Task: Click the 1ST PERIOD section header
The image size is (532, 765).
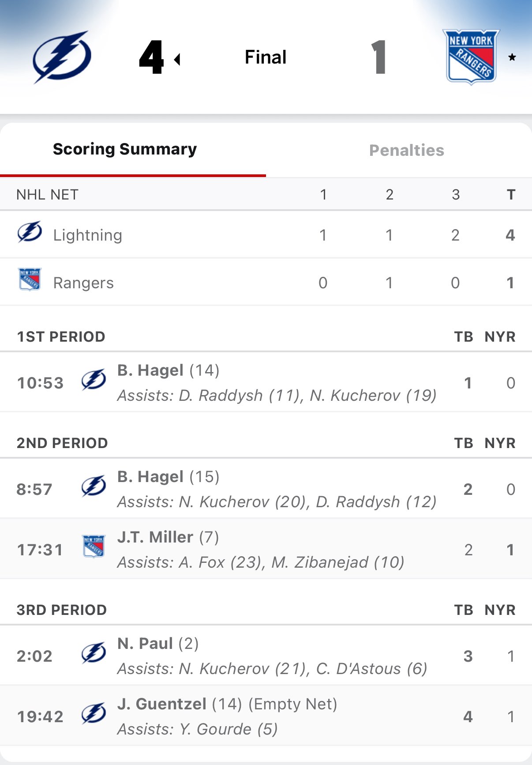Action: pos(61,337)
